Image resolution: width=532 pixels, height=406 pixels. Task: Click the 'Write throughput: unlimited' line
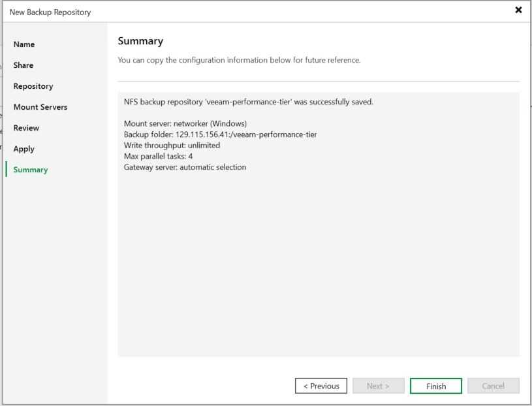(172, 145)
